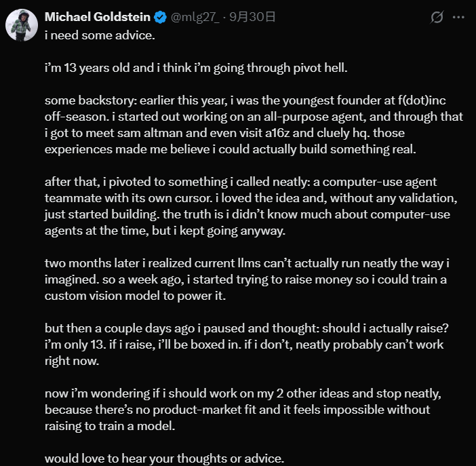The height and width of the screenshot is (466, 476).
Task: Open Michael Goldstein's profile picture
Action: [21, 25]
